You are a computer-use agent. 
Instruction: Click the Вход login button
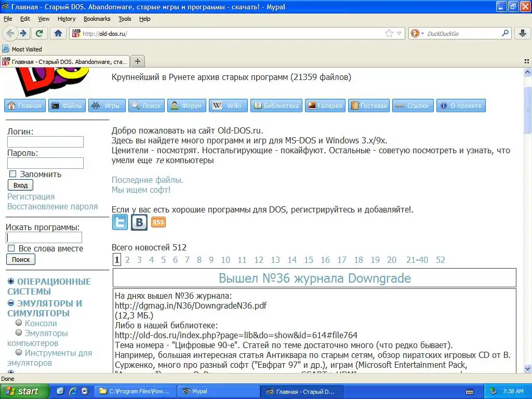tap(20, 185)
